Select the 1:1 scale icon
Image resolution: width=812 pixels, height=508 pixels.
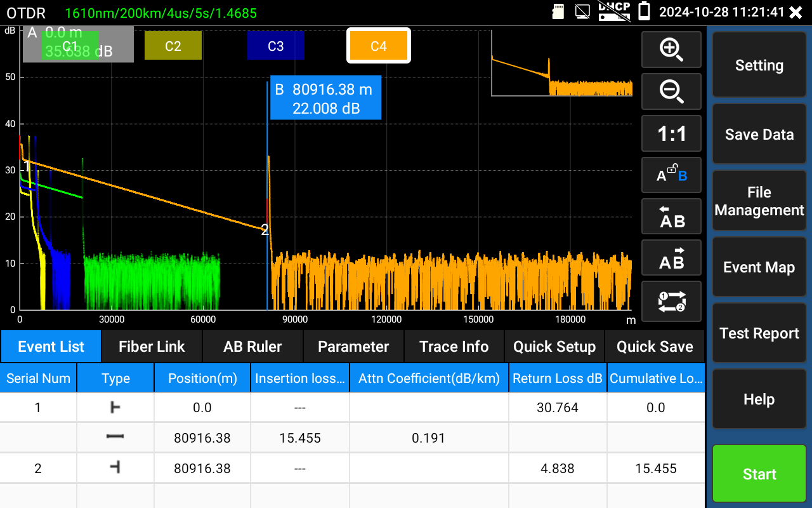(x=671, y=133)
